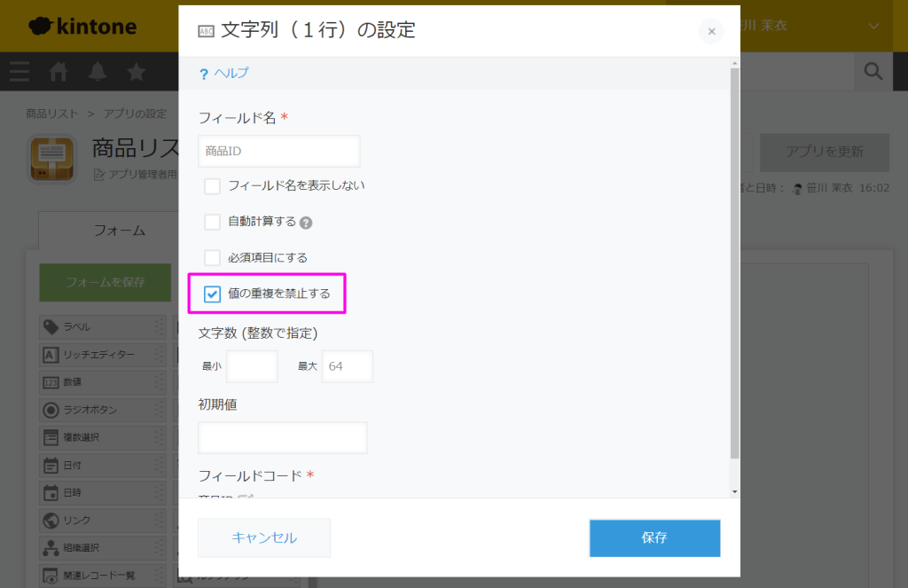This screenshot has height=588, width=908.
Task: Click the アプリを更新 button
Action: pyautogui.click(x=825, y=152)
